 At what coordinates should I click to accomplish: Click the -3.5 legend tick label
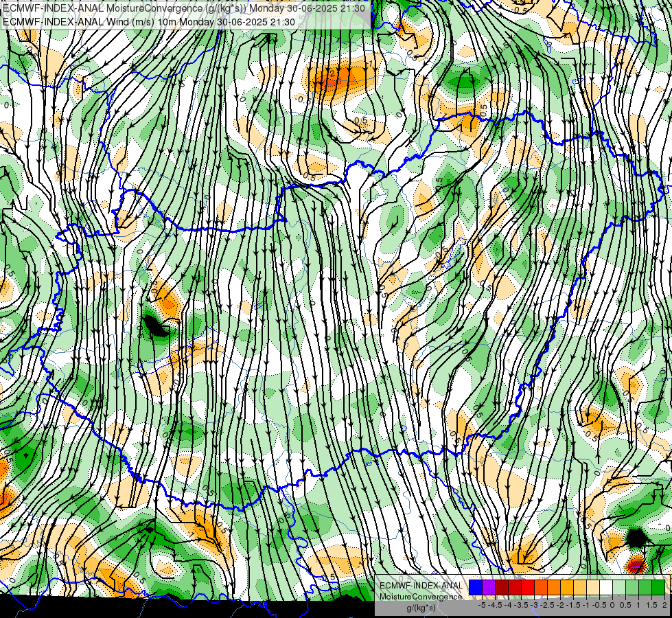(521, 605)
